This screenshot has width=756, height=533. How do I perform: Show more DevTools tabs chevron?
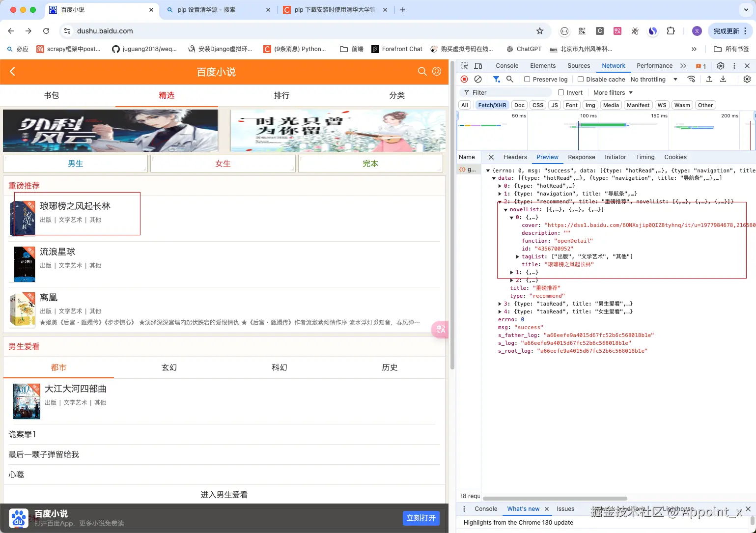point(683,66)
